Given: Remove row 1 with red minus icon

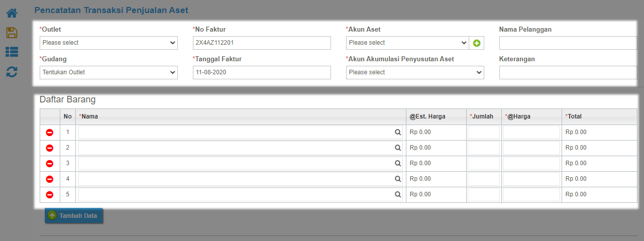Looking at the screenshot, I should coord(50,133).
